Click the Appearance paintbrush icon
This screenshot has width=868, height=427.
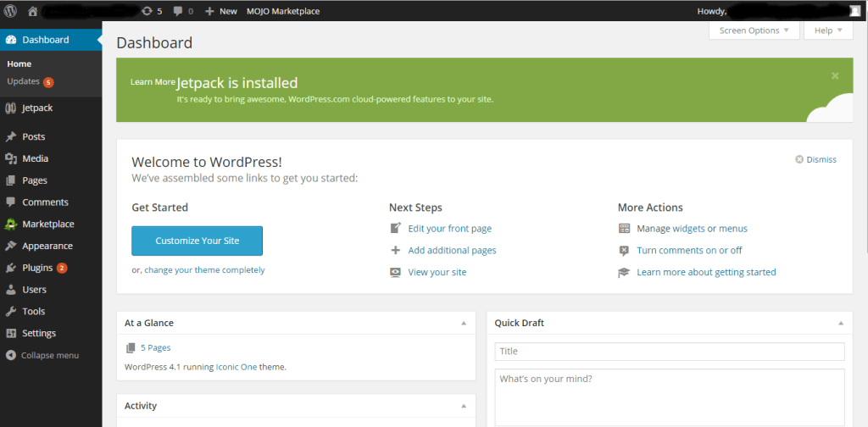10,247
